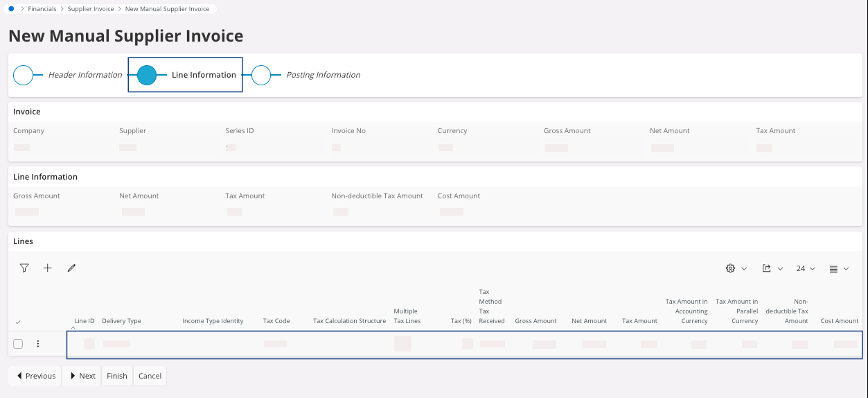This screenshot has height=398, width=868.
Task: Click the pencil edit icon
Action: [x=71, y=268]
